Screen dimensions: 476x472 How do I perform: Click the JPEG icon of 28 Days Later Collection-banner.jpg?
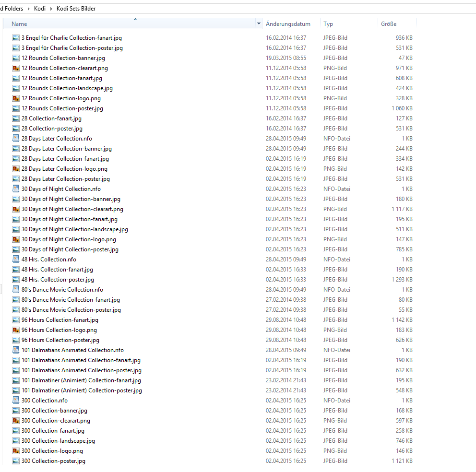click(x=16, y=149)
